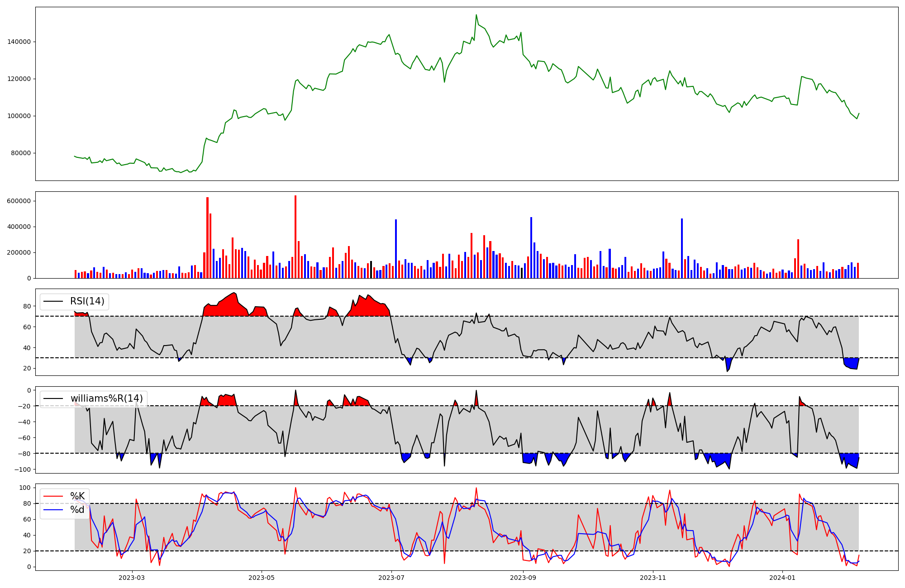The width and height of the screenshot is (905, 588).
Task: Select the 2023-03 date axis label
Action: 132,578
